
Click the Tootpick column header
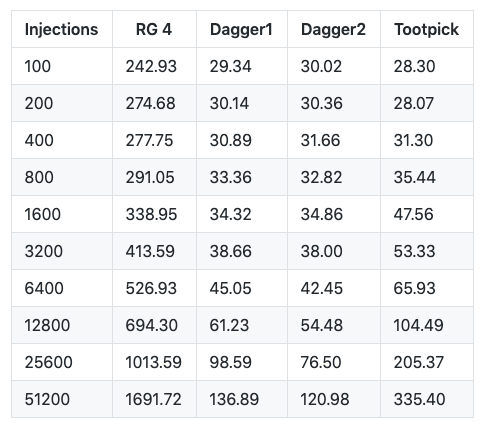click(427, 29)
